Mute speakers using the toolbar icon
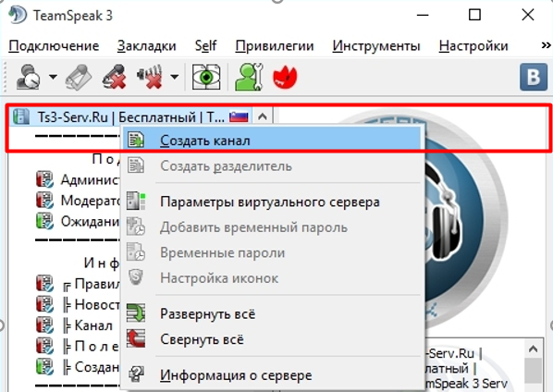 (x=150, y=77)
